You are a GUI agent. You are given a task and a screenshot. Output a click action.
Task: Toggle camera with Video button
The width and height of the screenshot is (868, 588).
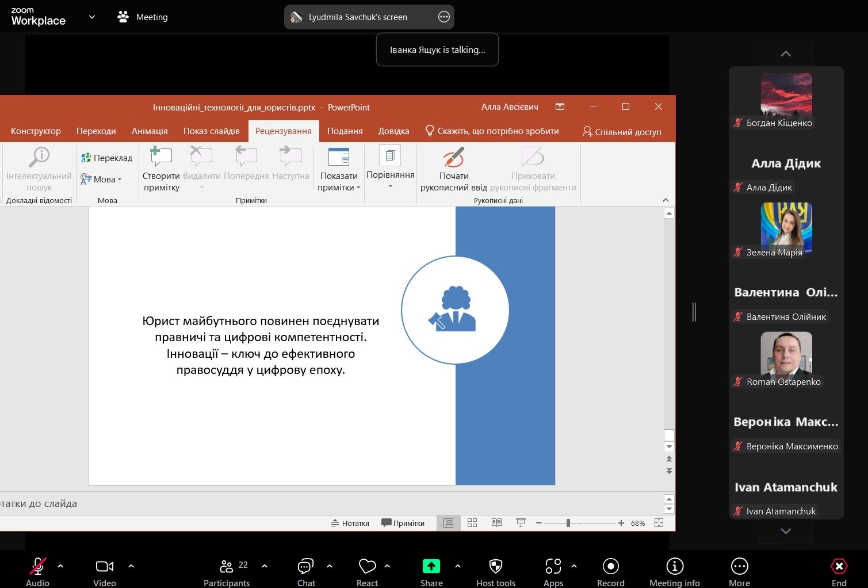[104, 567]
